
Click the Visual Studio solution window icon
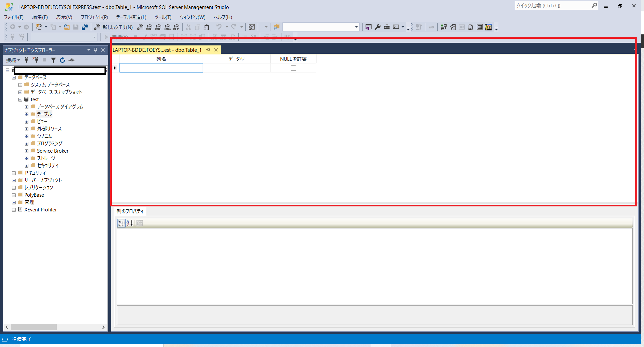point(368,27)
